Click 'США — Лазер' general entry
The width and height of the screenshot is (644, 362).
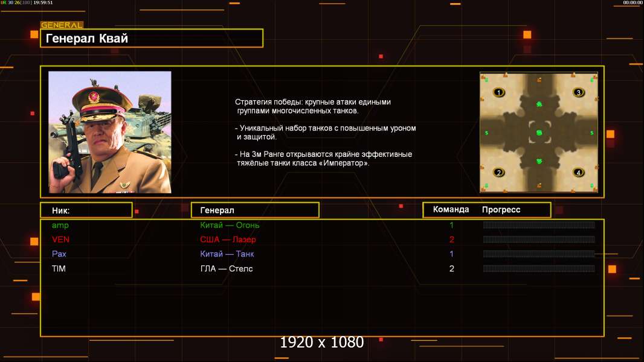point(228,240)
